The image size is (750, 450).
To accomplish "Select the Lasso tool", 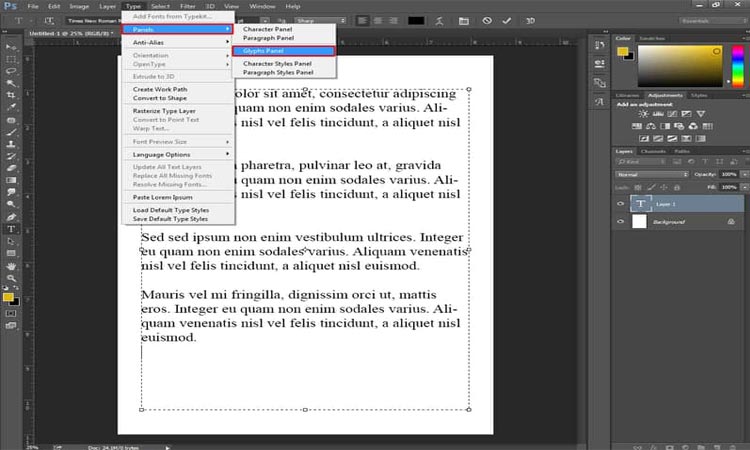I will (x=11, y=71).
